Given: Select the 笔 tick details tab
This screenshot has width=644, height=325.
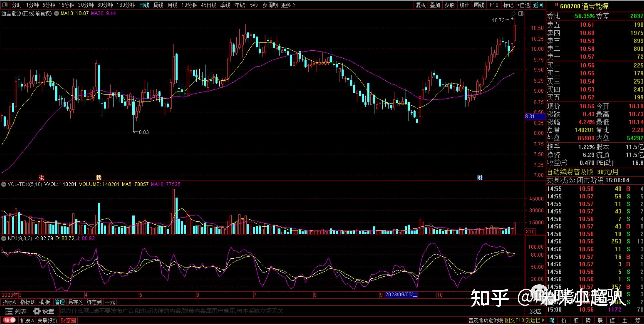Looking at the screenshot, I should pos(552,320).
